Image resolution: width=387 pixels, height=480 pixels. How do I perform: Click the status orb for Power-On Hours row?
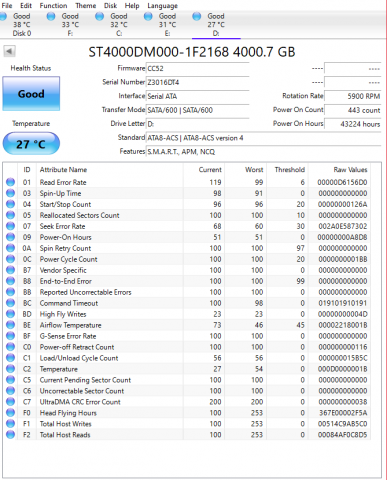point(11,237)
